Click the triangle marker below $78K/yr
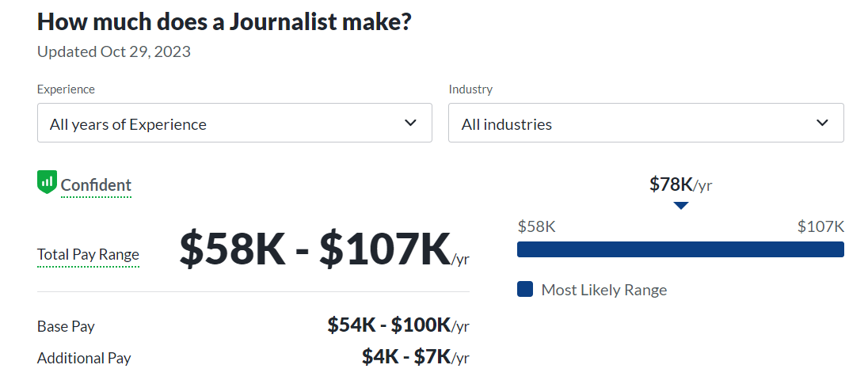 (680, 206)
